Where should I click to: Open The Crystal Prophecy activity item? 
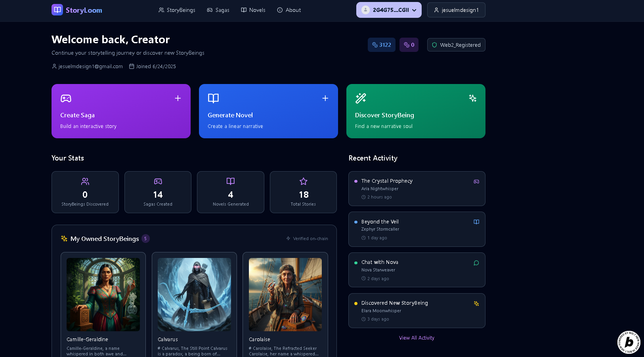click(x=417, y=189)
